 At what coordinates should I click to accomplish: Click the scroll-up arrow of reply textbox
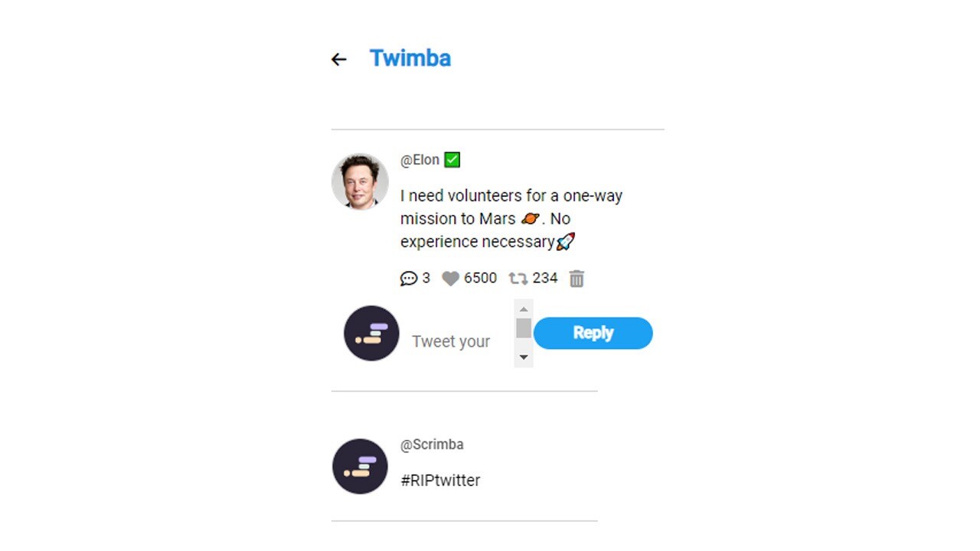(524, 309)
